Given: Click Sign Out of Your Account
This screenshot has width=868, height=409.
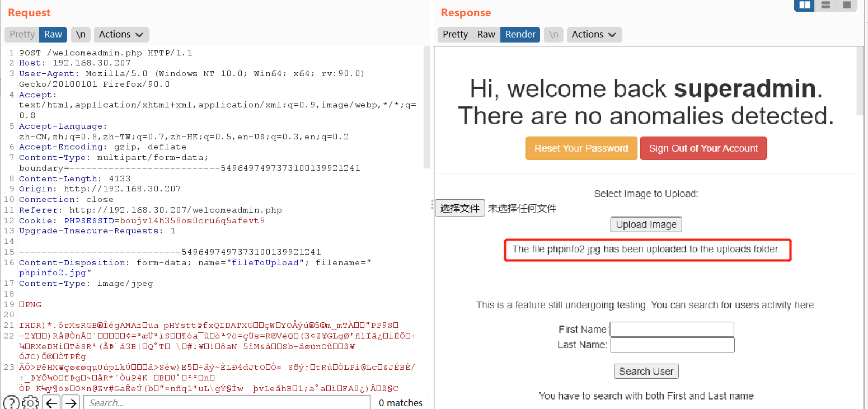Looking at the screenshot, I should pyautogui.click(x=703, y=148).
